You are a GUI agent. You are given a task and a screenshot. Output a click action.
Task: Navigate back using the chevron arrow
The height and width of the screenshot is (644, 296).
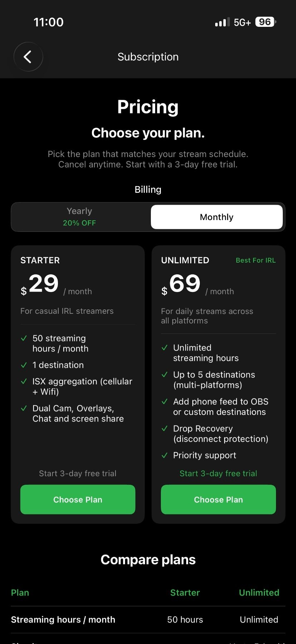[x=28, y=57]
